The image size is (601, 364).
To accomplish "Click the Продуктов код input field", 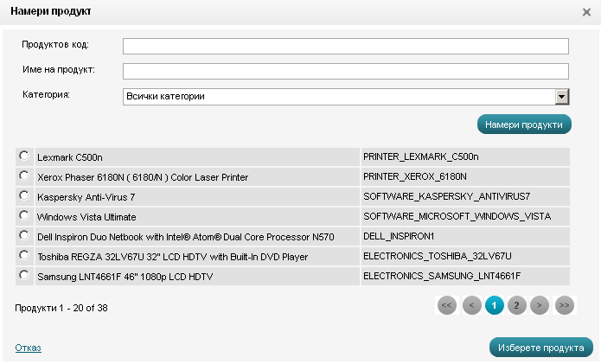I will [345, 46].
